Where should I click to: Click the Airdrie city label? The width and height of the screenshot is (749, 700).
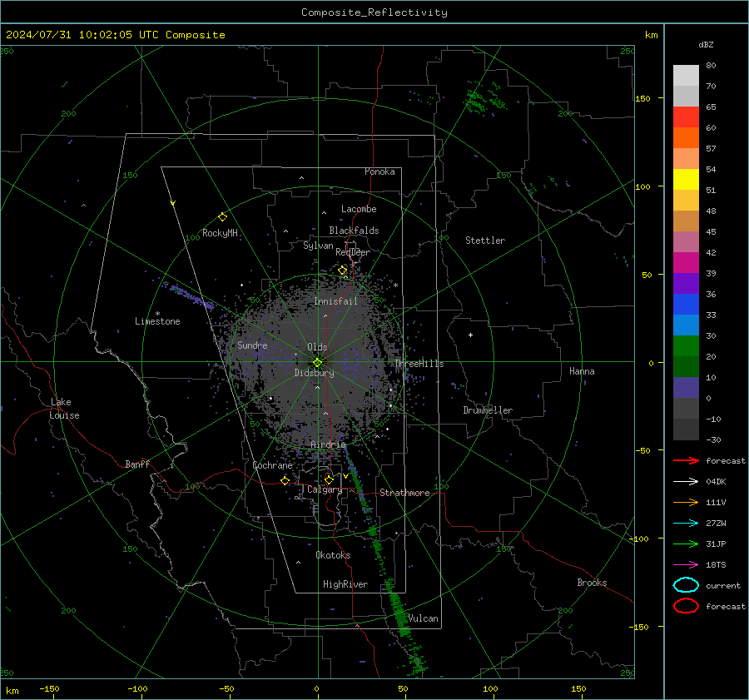point(328,444)
